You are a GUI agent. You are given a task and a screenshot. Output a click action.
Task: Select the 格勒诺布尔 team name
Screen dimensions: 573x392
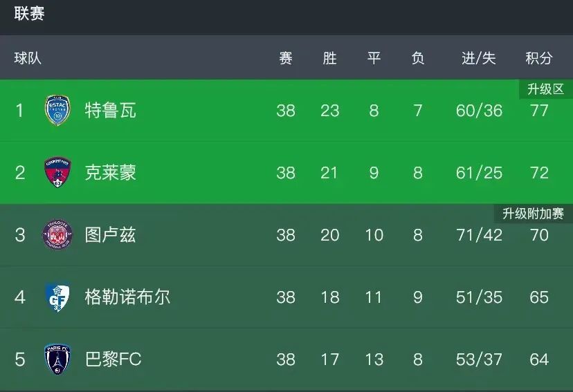127,297
